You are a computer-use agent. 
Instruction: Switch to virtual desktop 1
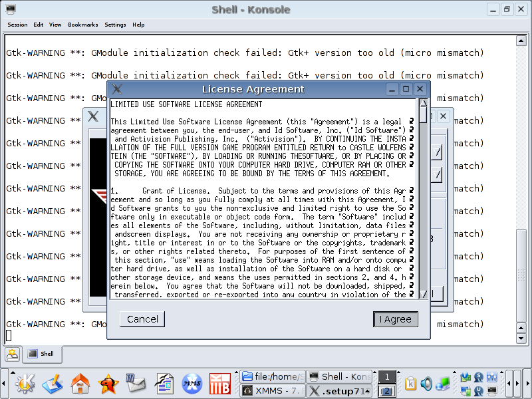386,376
